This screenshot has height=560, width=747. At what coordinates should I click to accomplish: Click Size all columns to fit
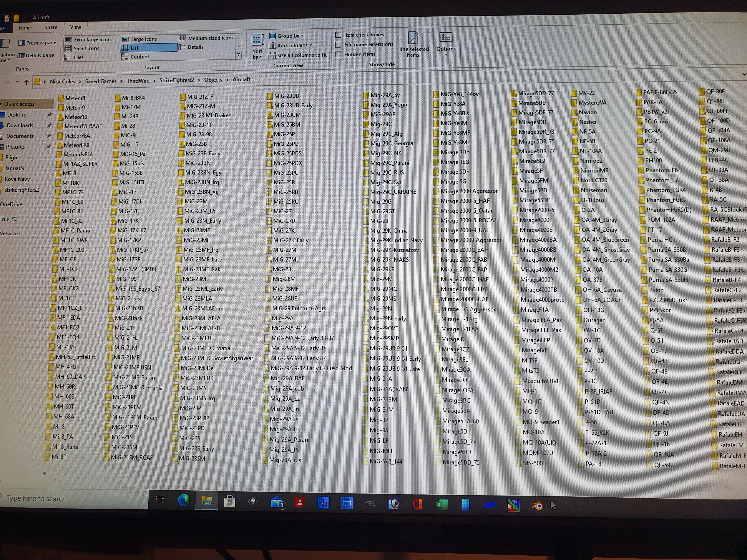(x=298, y=55)
